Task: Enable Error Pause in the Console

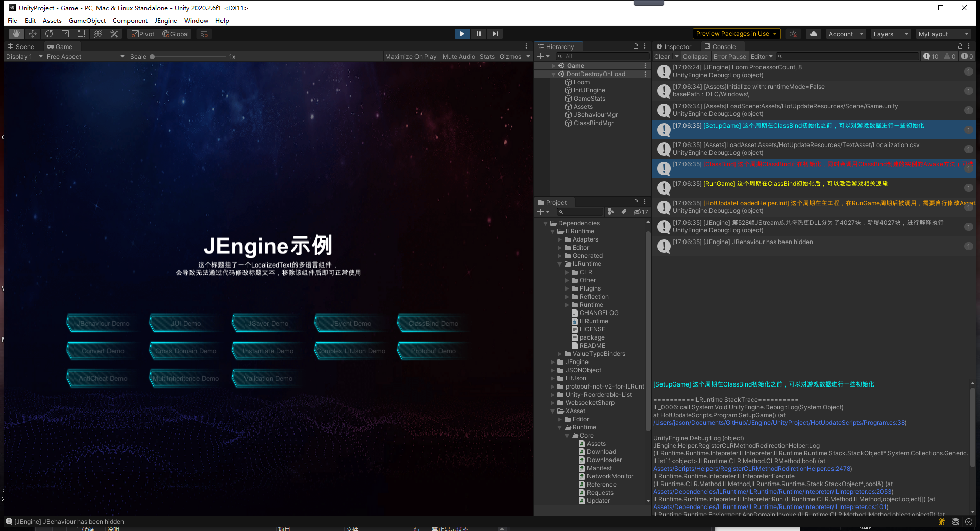Action: point(729,56)
